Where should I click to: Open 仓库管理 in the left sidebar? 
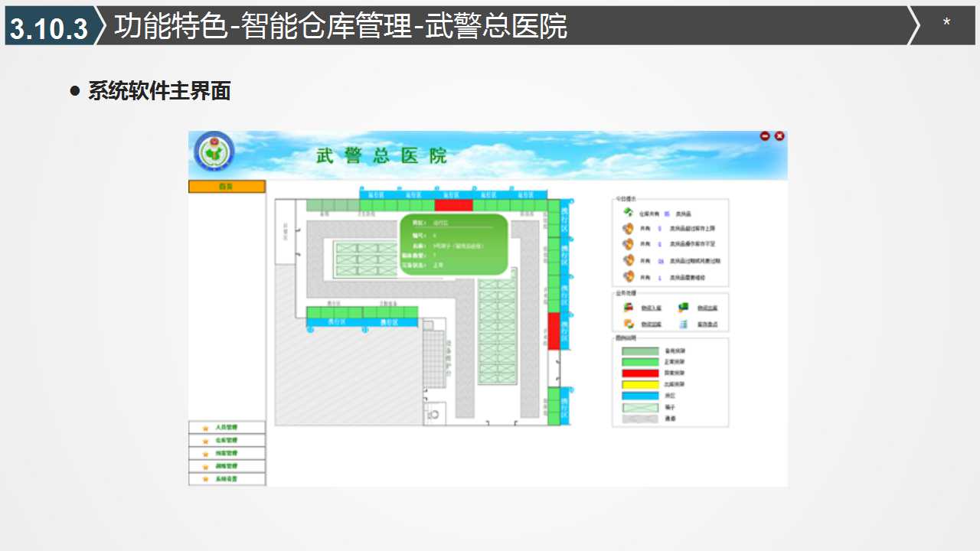pyautogui.click(x=227, y=441)
